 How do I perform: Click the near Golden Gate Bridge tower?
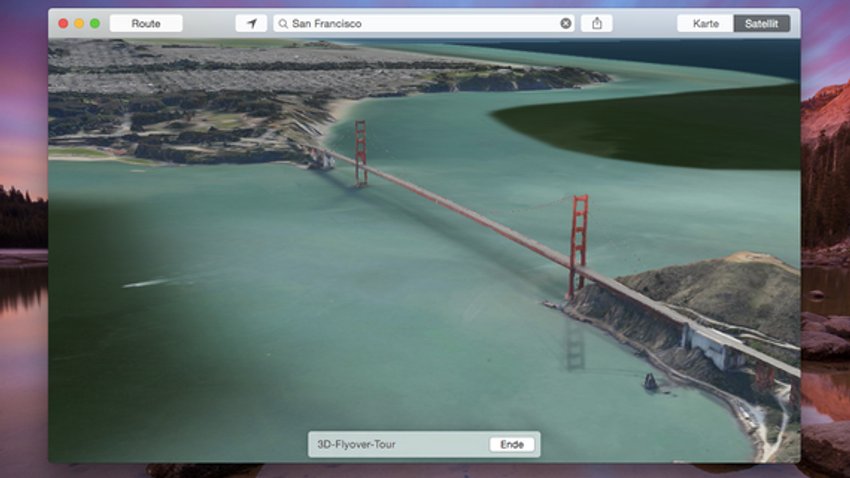pos(578,247)
